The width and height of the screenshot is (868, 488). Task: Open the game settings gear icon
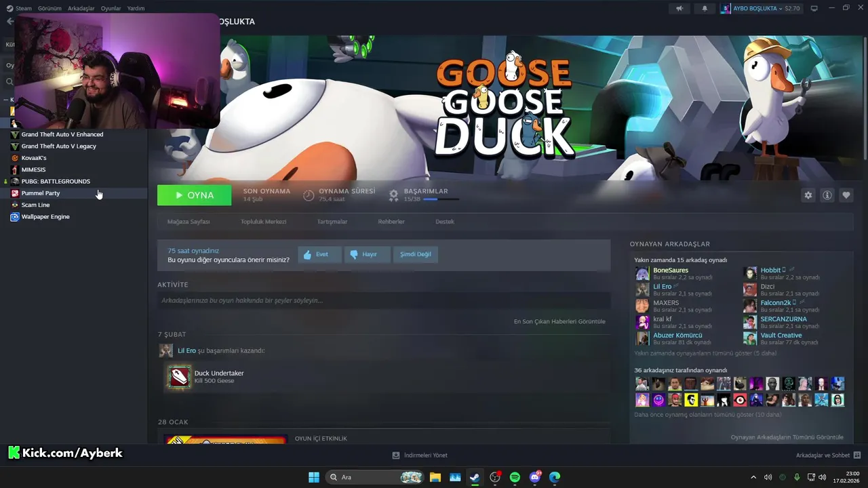[x=808, y=195]
